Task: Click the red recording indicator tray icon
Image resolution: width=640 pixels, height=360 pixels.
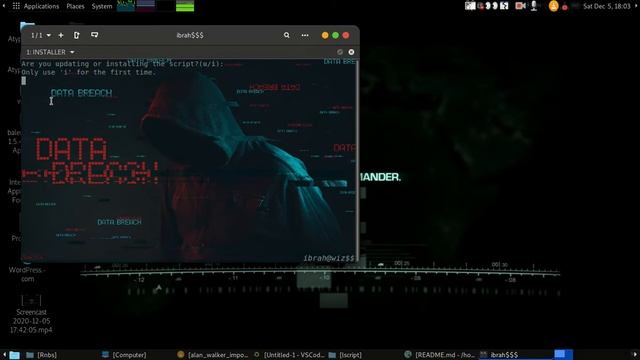Action: coord(565,7)
